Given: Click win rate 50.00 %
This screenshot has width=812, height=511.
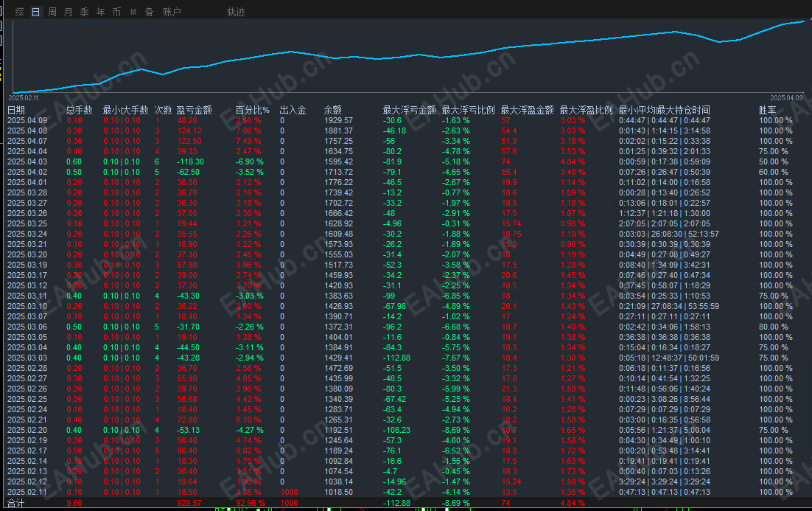Looking at the screenshot, I should 774,161.
